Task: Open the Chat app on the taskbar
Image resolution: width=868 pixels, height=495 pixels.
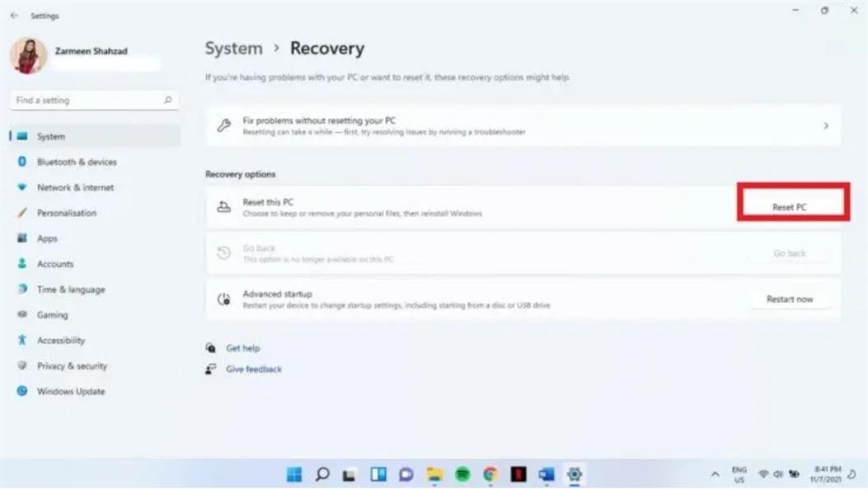Action: click(x=406, y=474)
